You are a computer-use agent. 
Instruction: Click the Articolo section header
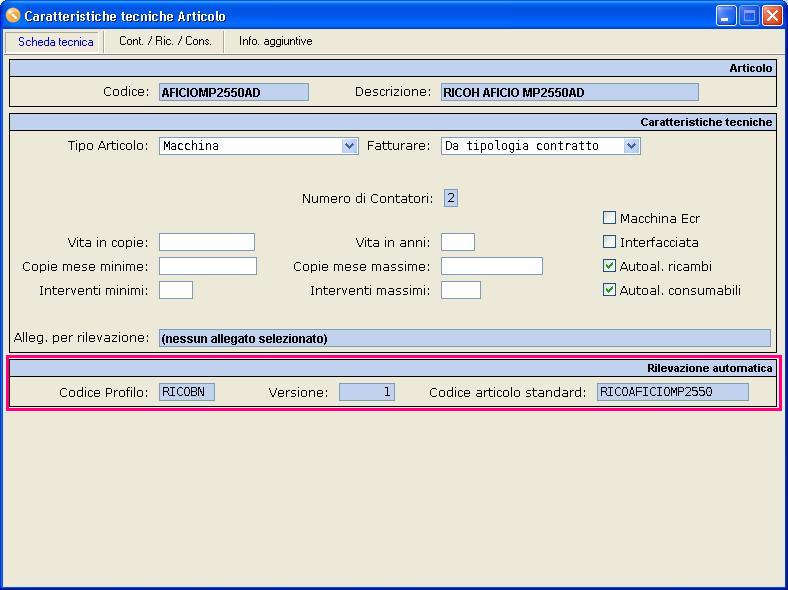(x=393, y=68)
